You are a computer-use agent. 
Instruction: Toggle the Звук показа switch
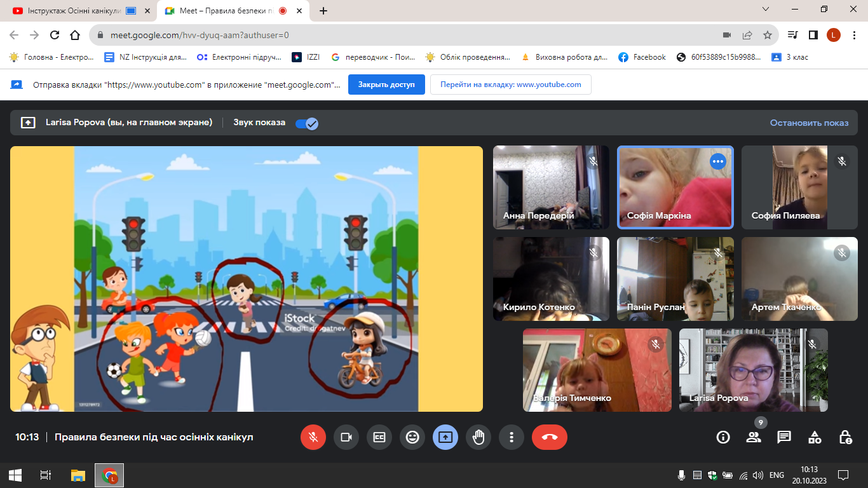click(307, 123)
